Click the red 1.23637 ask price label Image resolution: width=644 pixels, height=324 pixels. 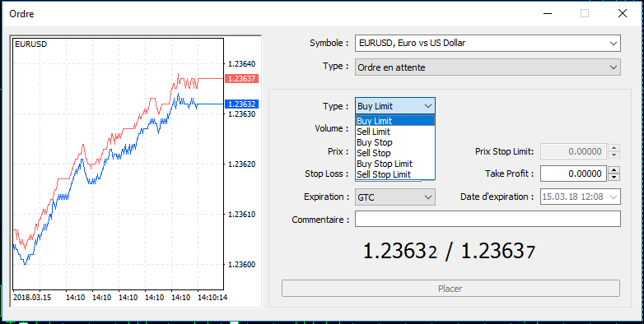coord(241,78)
